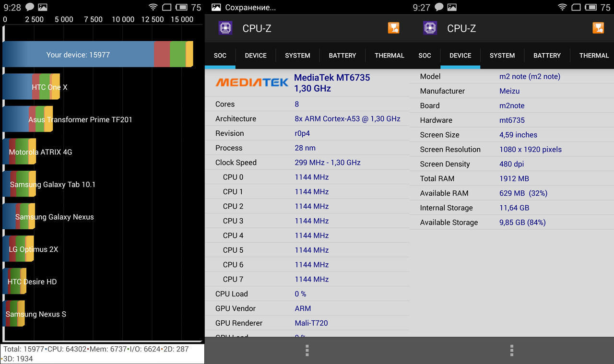Viewport: 614px width, 364px height.
Task: Select SOC tab in middle panel
Action: [x=220, y=56]
